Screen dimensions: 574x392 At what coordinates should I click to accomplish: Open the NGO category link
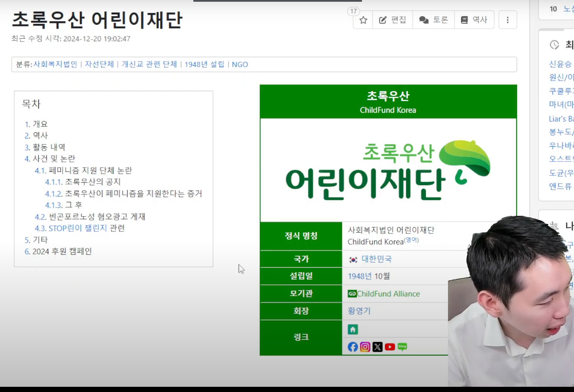tap(240, 64)
